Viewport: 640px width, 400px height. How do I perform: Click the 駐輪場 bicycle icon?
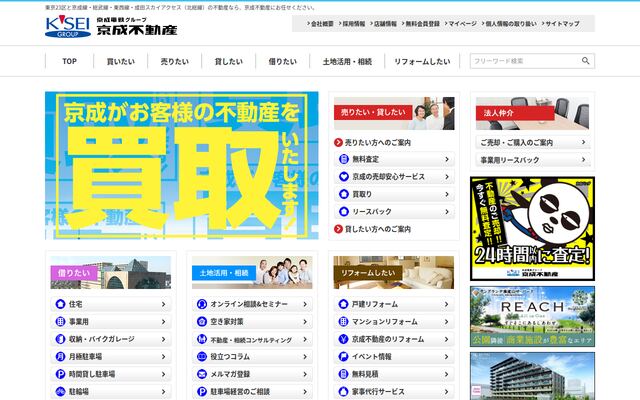60,391
